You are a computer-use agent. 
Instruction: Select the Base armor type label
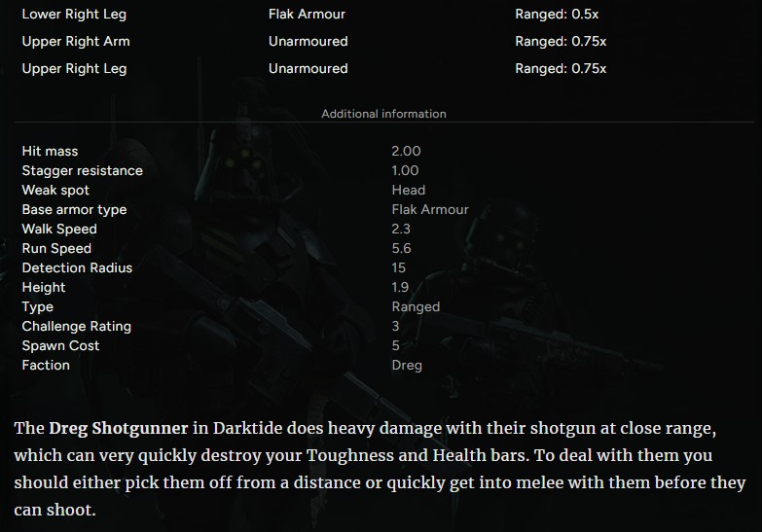tap(74, 209)
